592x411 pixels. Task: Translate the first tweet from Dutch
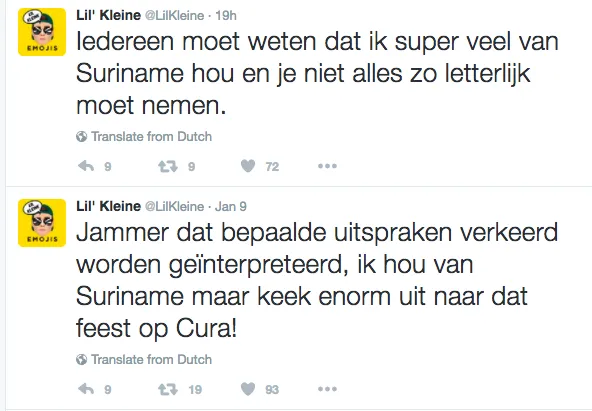click(151, 136)
